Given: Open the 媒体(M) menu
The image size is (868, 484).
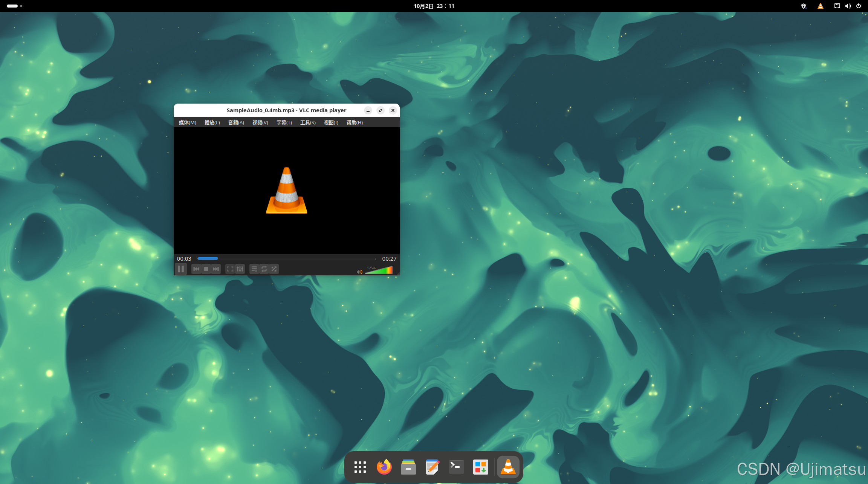Looking at the screenshot, I should point(187,122).
